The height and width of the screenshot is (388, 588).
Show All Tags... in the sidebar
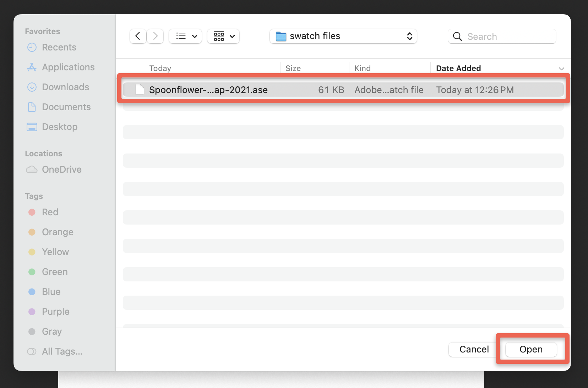click(x=62, y=351)
